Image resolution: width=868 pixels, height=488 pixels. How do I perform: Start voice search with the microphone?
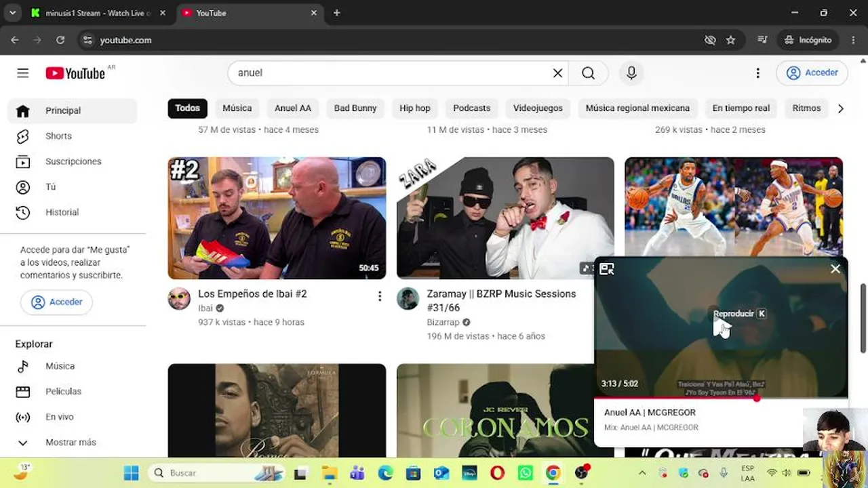631,73
